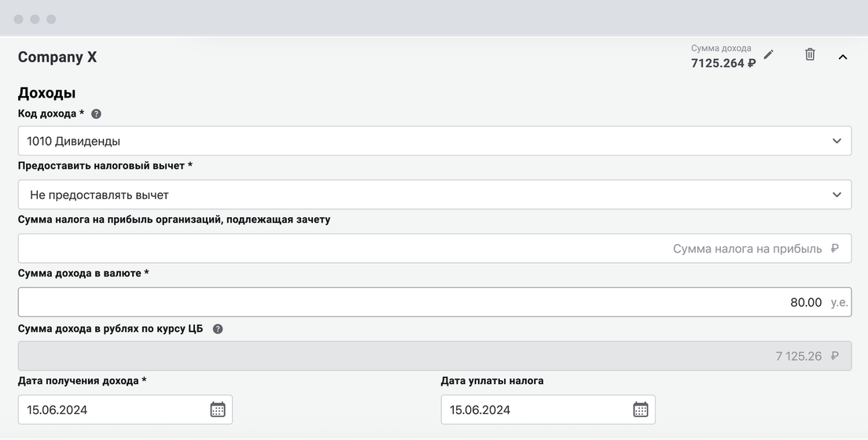
Task: Open help icon beside Код дохода
Action: (x=97, y=114)
